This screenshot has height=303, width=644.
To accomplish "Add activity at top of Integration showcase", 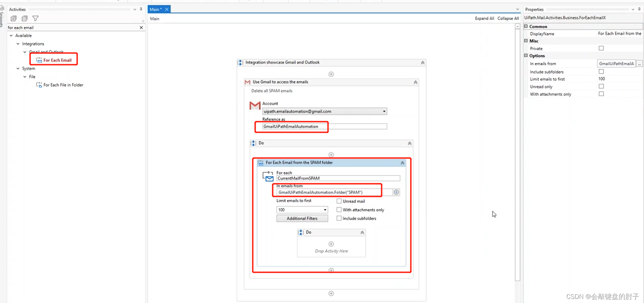I will [x=331, y=74].
